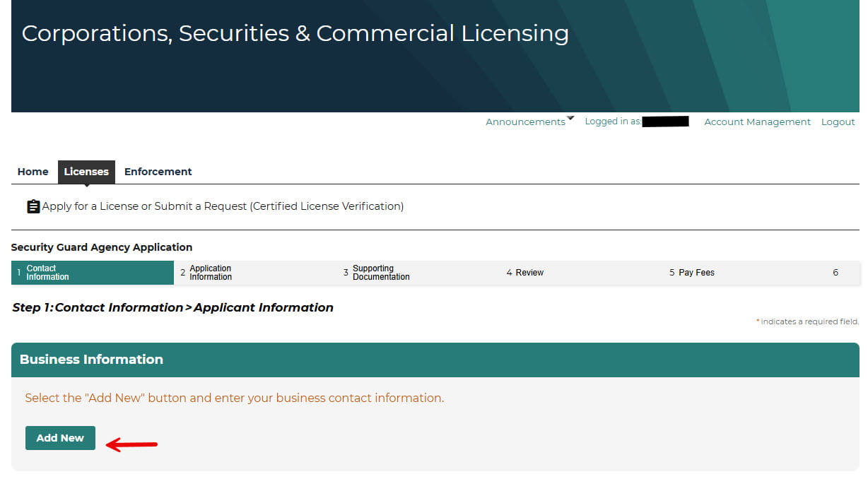Click the 'indicates a required field' note
The width and height of the screenshot is (868, 479).
(x=808, y=321)
